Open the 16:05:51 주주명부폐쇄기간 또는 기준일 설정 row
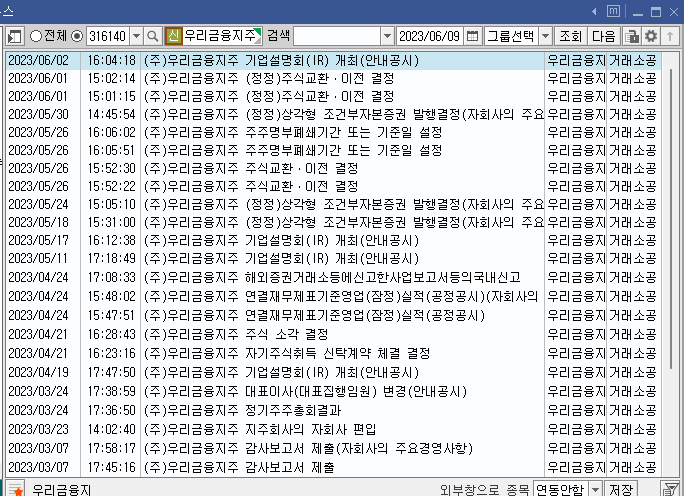This screenshot has height=496, width=684. pos(333,151)
